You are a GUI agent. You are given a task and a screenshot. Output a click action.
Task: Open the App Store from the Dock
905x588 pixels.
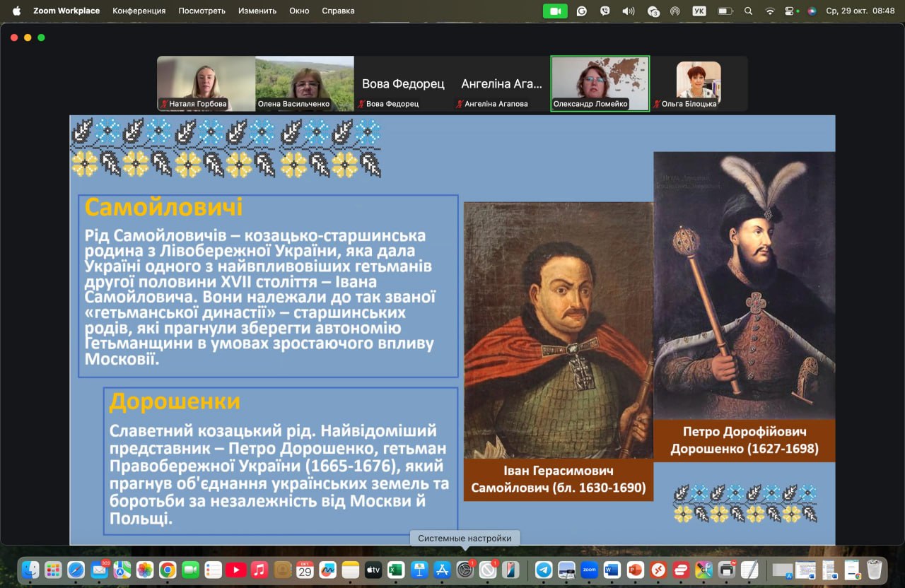point(442,570)
